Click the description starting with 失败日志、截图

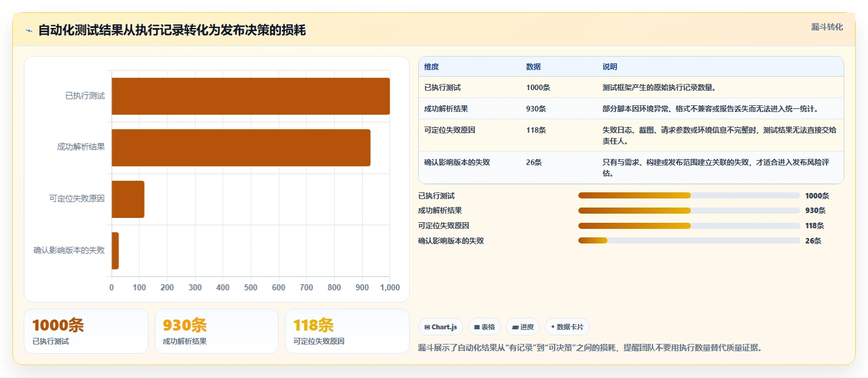click(719, 135)
